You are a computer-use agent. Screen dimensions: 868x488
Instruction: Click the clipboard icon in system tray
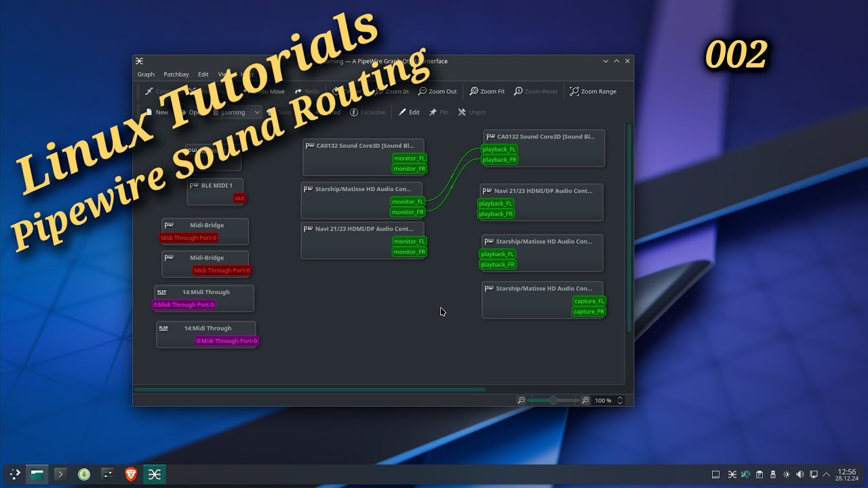pyautogui.click(x=759, y=474)
